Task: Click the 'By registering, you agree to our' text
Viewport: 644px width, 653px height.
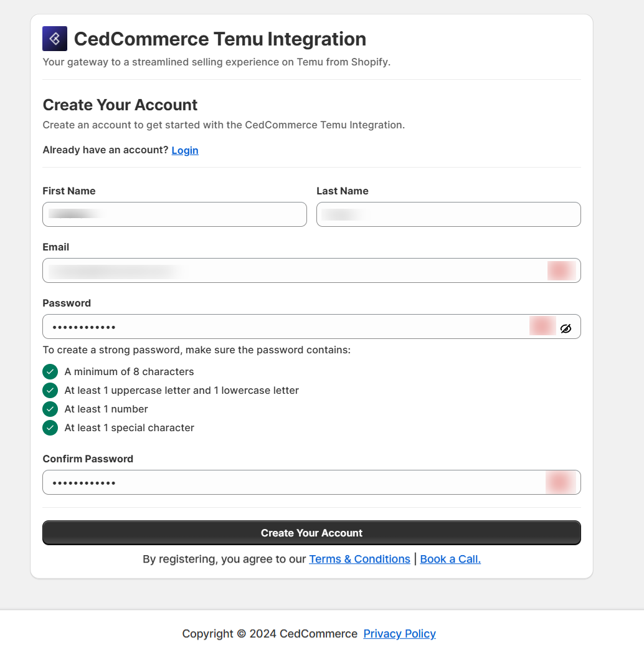Action: pos(224,559)
